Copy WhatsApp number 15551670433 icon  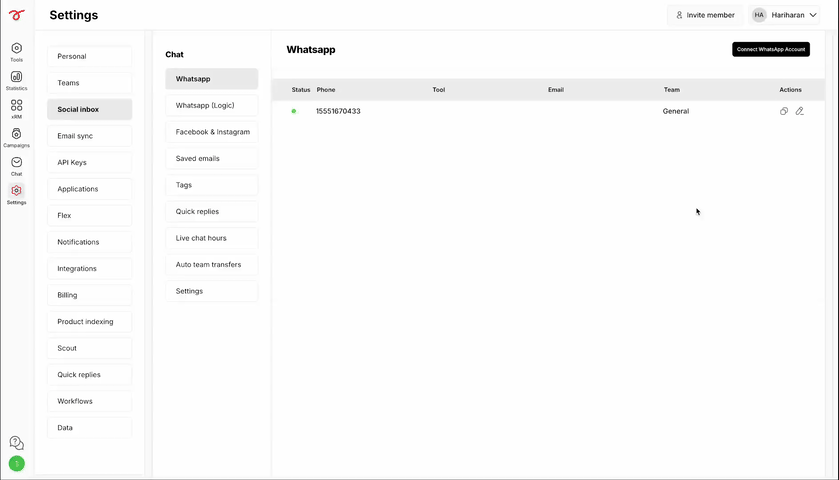[x=784, y=111]
